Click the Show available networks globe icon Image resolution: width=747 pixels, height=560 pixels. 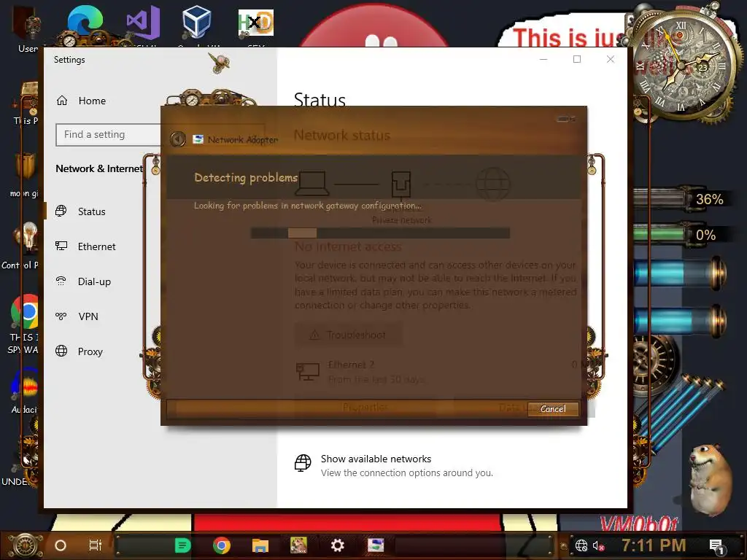point(303,463)
